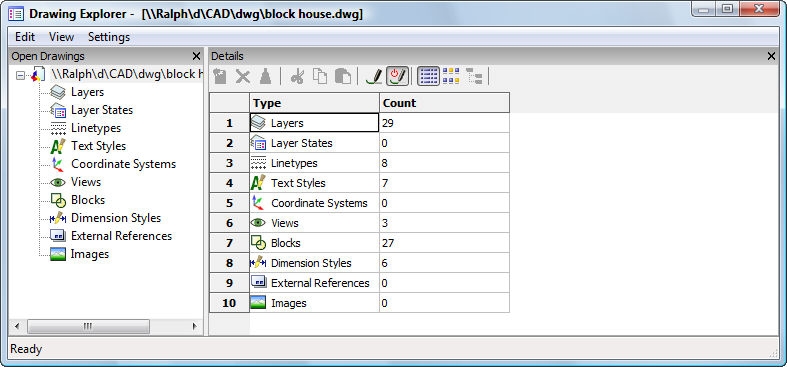The image size is (787, 367).
Task: Open the Settings menu
Action: 109,37
